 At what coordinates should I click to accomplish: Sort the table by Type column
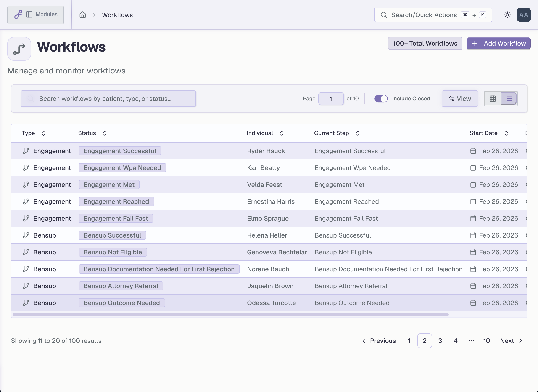[x=43, y=133]
